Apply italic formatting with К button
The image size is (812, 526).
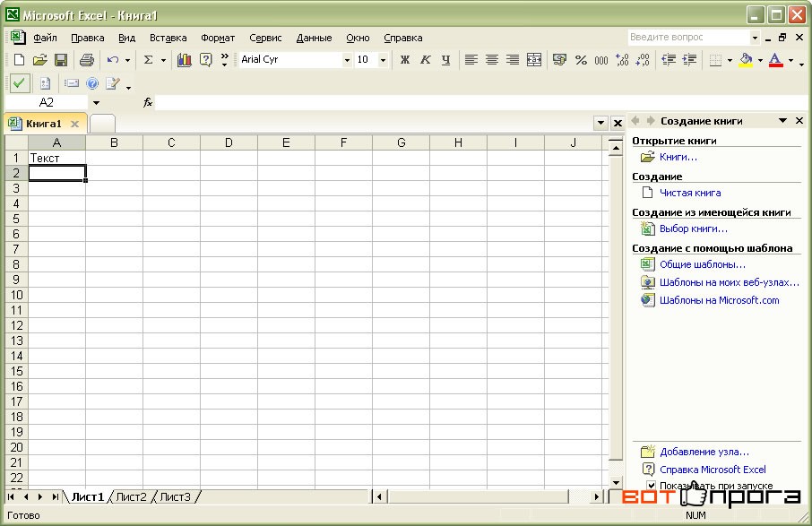click(425, 59)
